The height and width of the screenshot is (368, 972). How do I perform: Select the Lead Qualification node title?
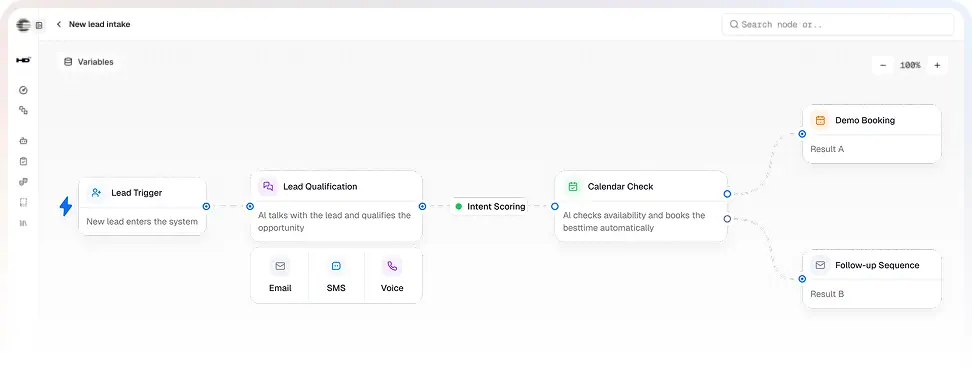coord(320,186)
